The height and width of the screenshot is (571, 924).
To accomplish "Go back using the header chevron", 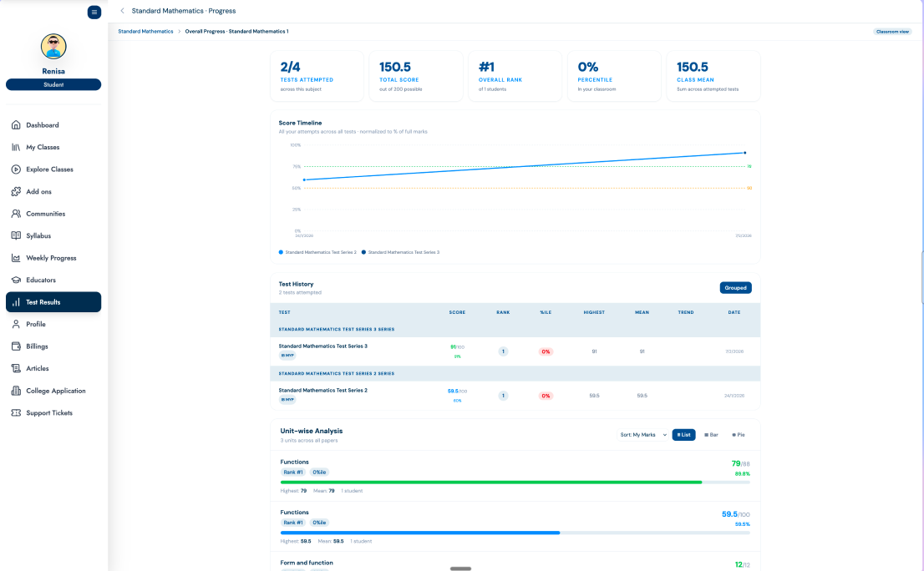I will point(122,11).
